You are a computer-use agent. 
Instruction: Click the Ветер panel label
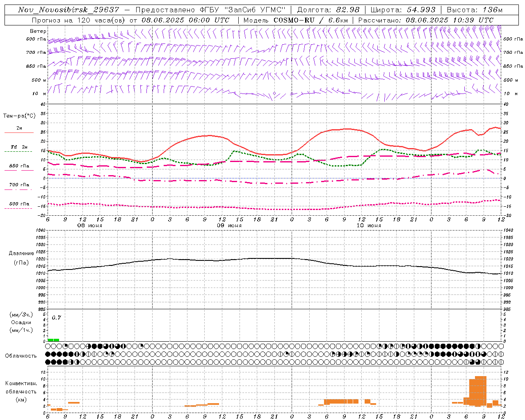[38, 31]
